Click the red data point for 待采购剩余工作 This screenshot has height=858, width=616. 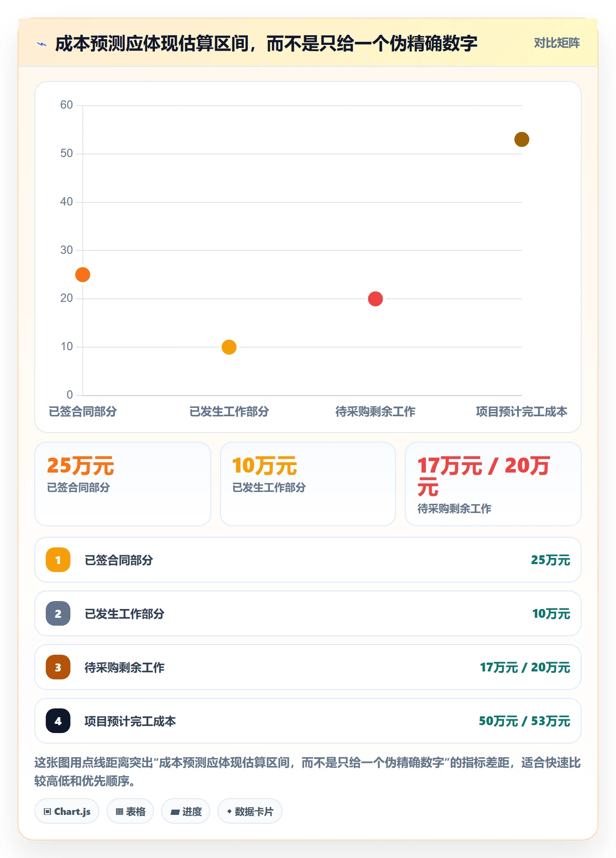tap(375, 299)
